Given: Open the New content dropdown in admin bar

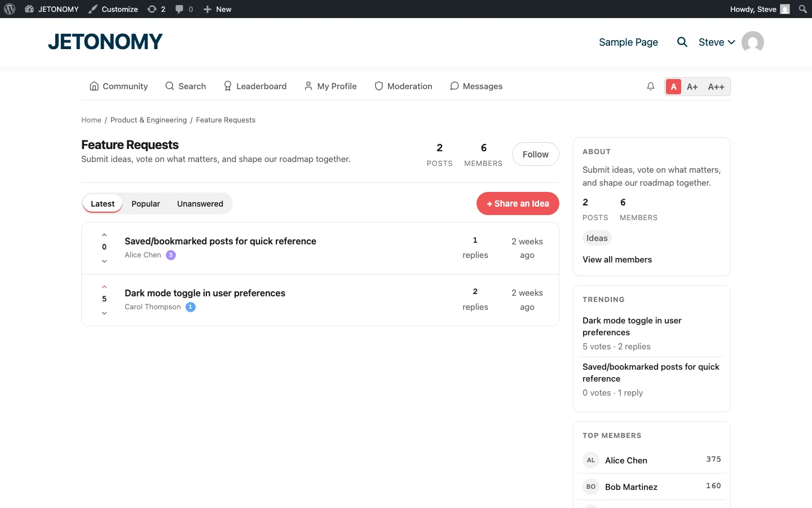Looking at the screenshot, I should (217, 9).
